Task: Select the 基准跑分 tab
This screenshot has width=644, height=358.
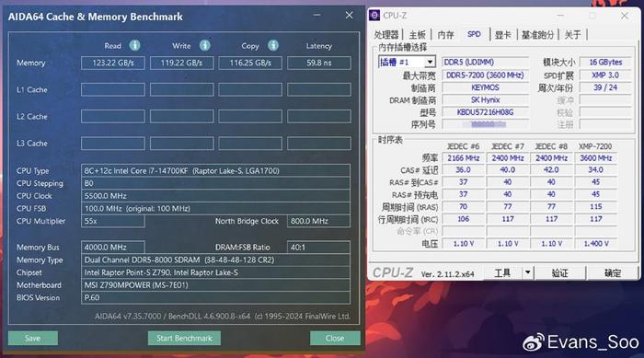Action: coord(537,35)
